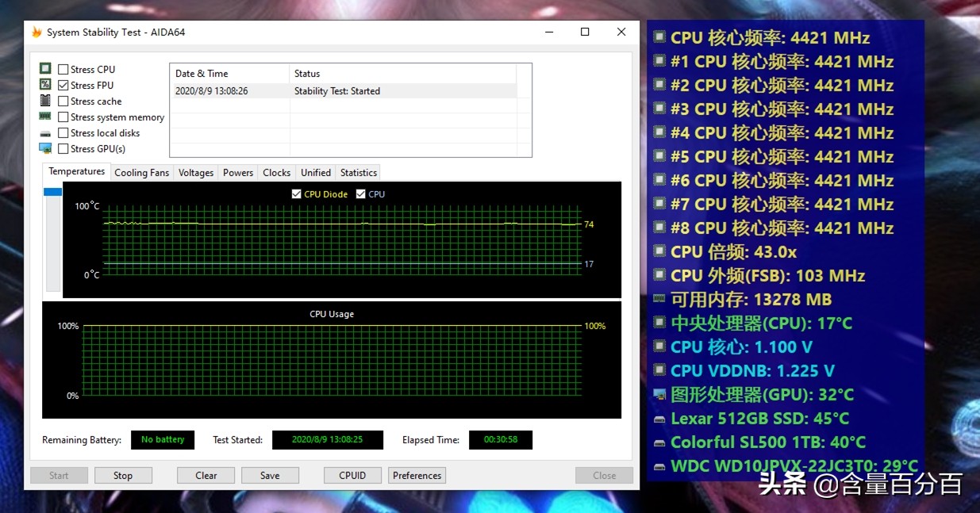Click the cache chip icon beside Stress cache
Image resolution: width=980 pixels, height=513 pixels.
click(45, 101)
